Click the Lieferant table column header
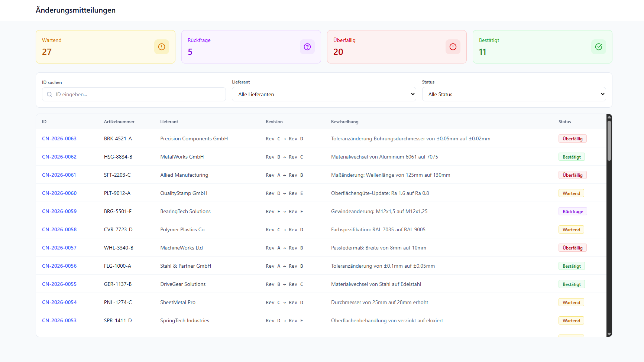The image size is (644, 362). click(169, 122)
